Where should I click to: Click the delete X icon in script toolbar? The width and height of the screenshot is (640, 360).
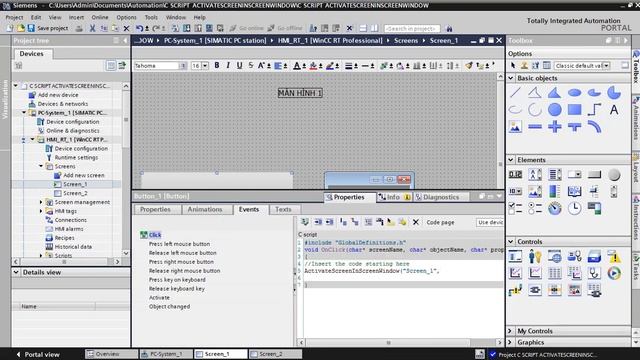pyautogui.click(x=416, y=222)
